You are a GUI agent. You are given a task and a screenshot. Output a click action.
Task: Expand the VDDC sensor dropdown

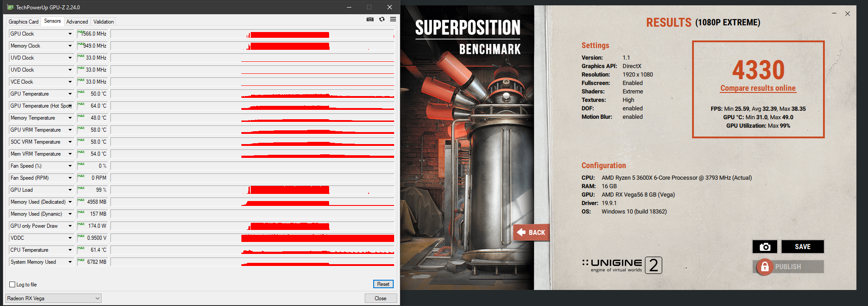pyautogui.click(x=70, y=238)
